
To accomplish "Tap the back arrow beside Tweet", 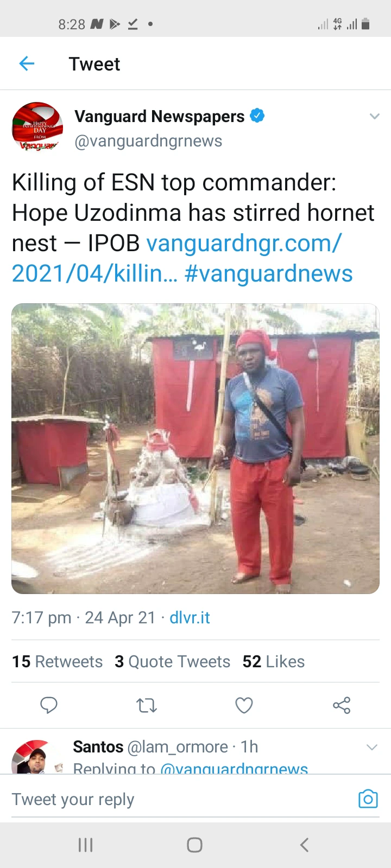I will [x=27, y=64].
